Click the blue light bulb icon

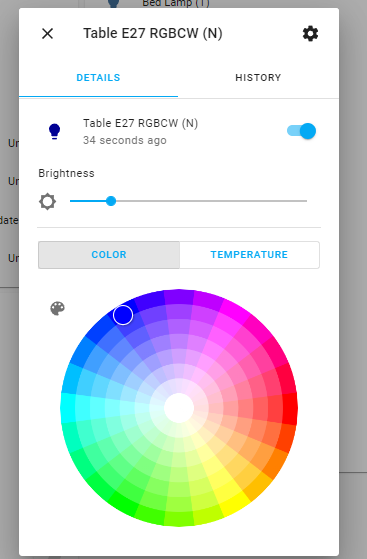(54, 131)
